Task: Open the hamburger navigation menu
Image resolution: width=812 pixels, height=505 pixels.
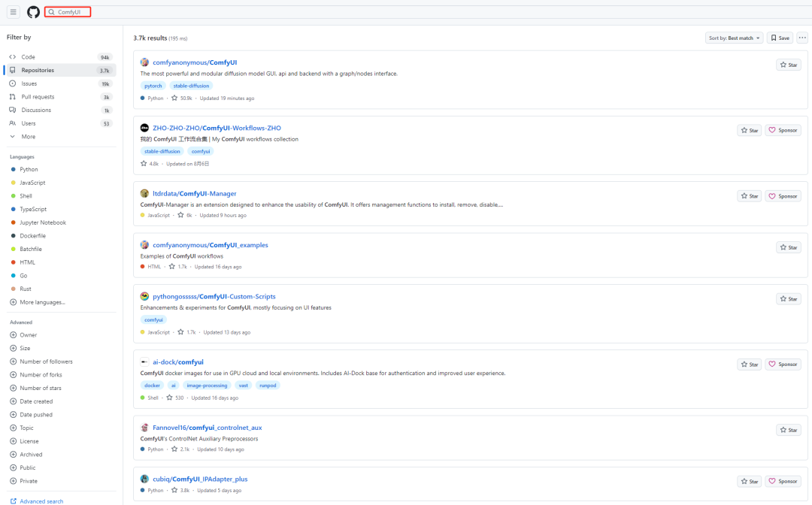Action: [14, 12]
